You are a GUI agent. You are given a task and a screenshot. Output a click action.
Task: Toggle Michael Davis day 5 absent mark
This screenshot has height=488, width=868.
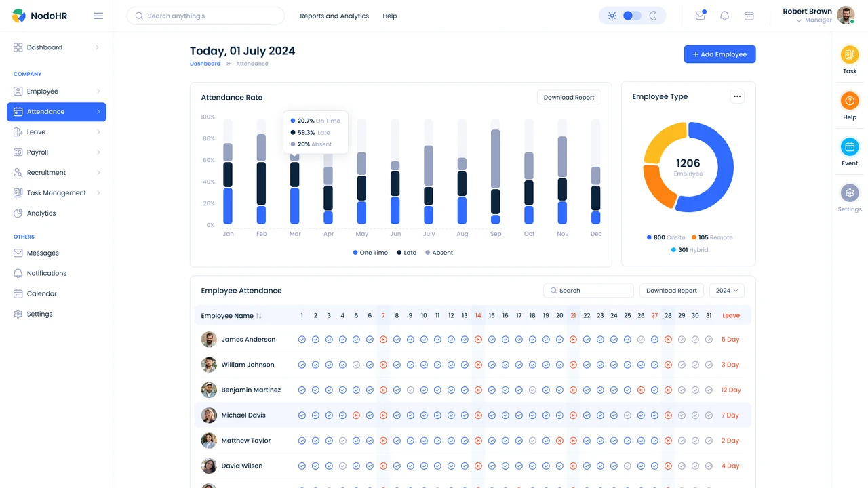click(356, 415)
